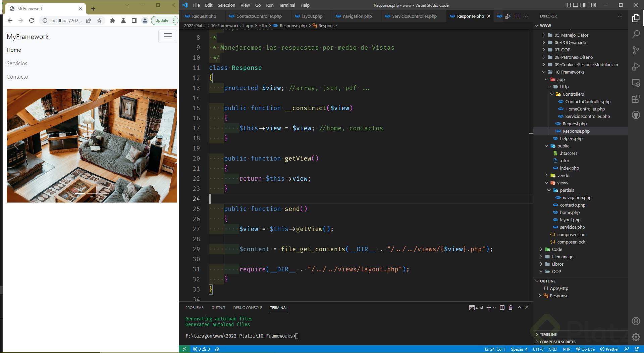The height and width of the screenshot is (353, 644).
Task: Open the Selection menu
Action: tap(226, 5)
